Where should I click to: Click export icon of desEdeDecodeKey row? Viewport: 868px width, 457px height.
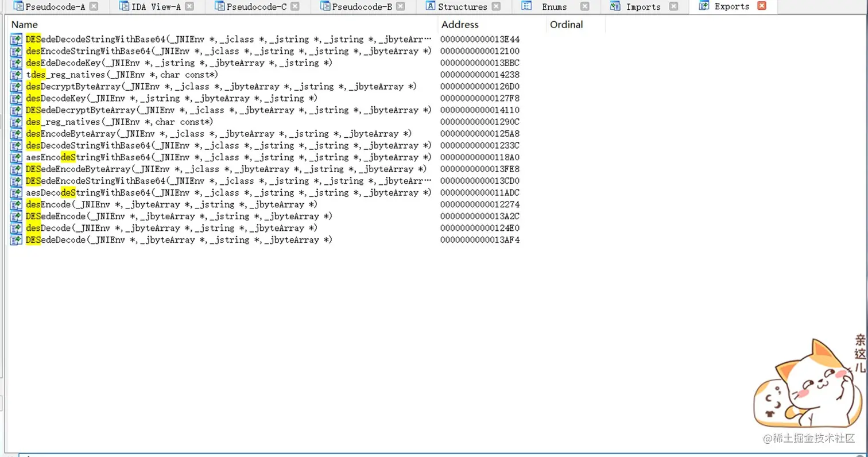tap(16, 63)
